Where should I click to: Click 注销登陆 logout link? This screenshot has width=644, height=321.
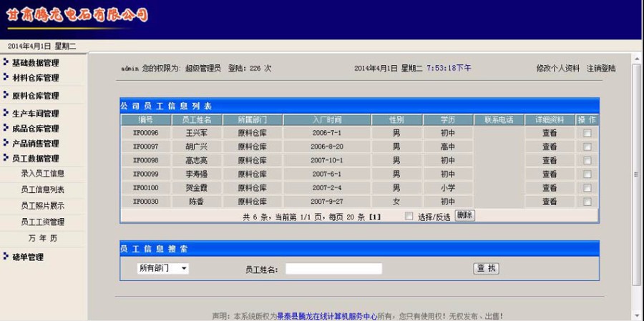(x=601, y=69)
